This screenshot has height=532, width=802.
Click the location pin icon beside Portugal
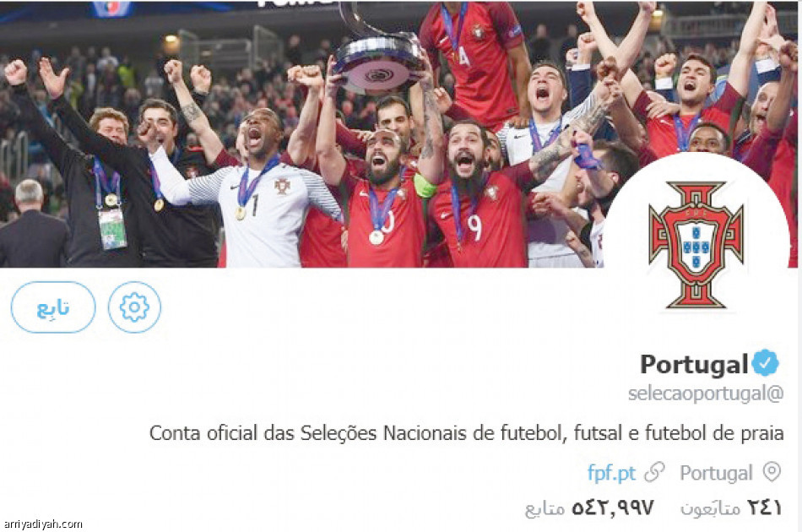(772, 472)
